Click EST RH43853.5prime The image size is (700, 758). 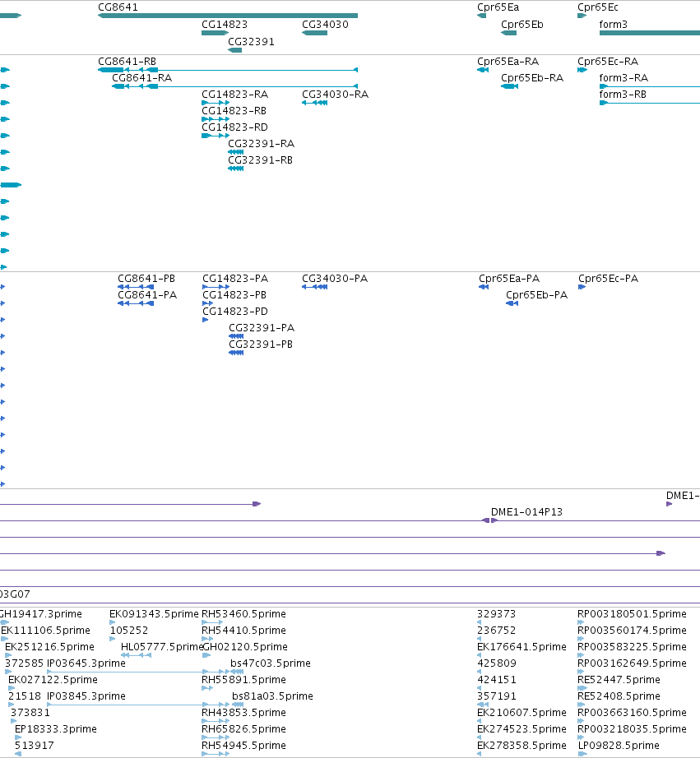point(216,721)
